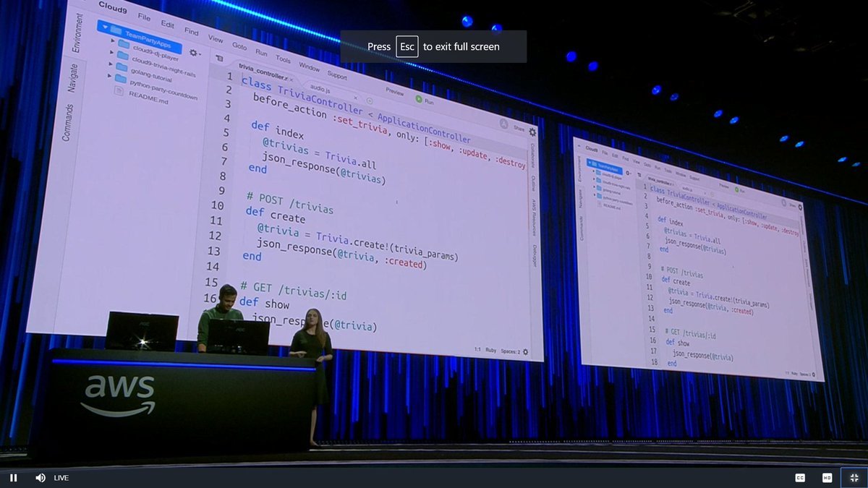
Task: Select python-party-countdown label on large screen
Action: click(x=163, y=89)
